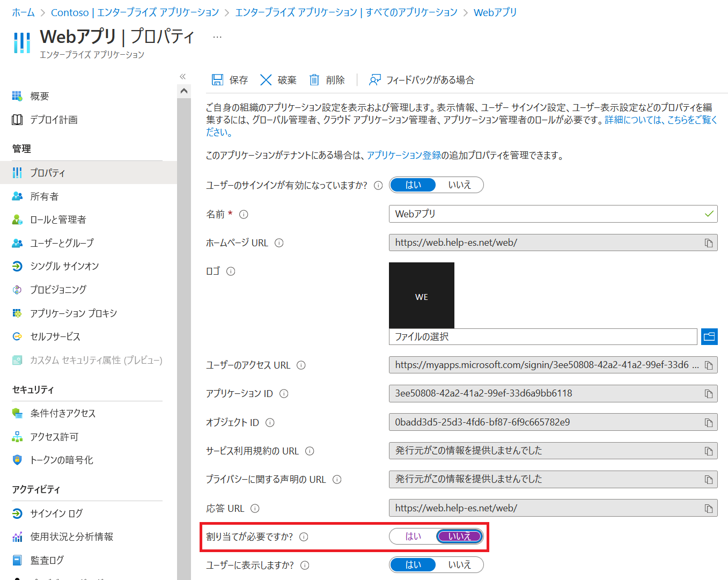Show info tooltip for アプリケーション ID

tap(284, 394)
